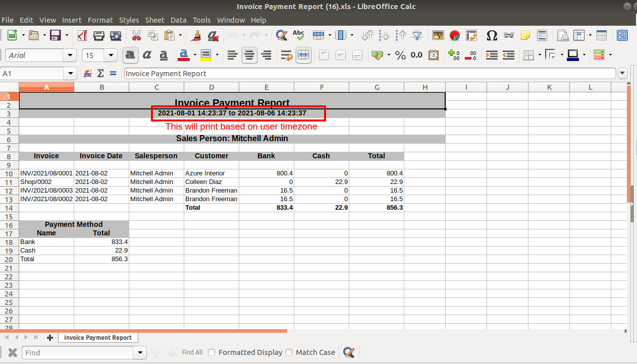
Task: Expand the formula bar
Action: (622, 74)
